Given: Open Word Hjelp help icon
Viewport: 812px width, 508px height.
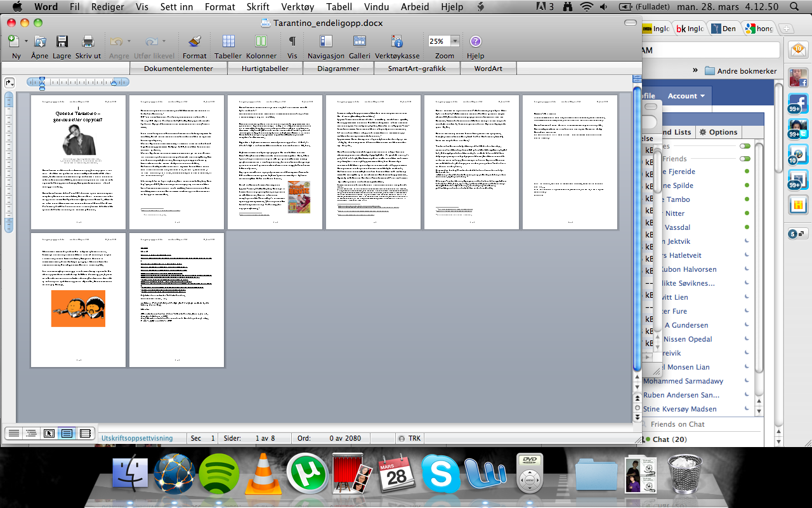Looking at the screenshot, I should pos(476,41).
